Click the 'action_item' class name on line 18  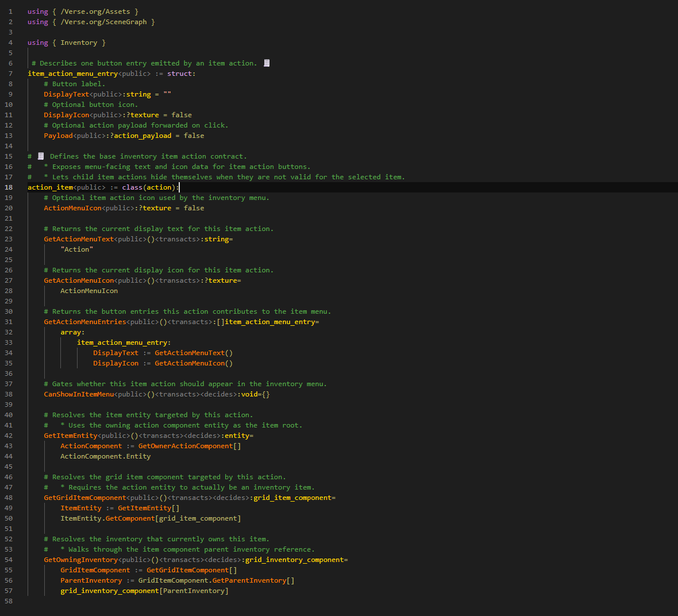50,187
